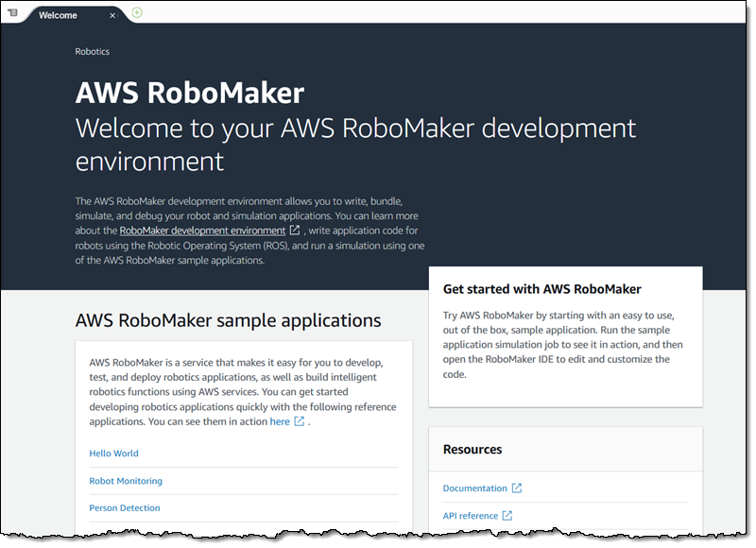Open the Person Detection sample application
Viewport: 756px width, 548px height.
coord(125,508)
